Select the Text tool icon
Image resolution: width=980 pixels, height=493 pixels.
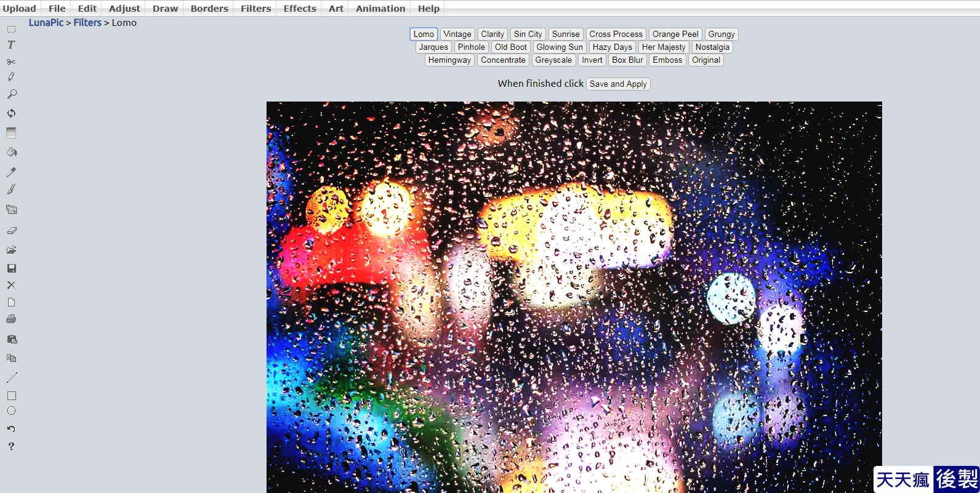pos(11,44)
